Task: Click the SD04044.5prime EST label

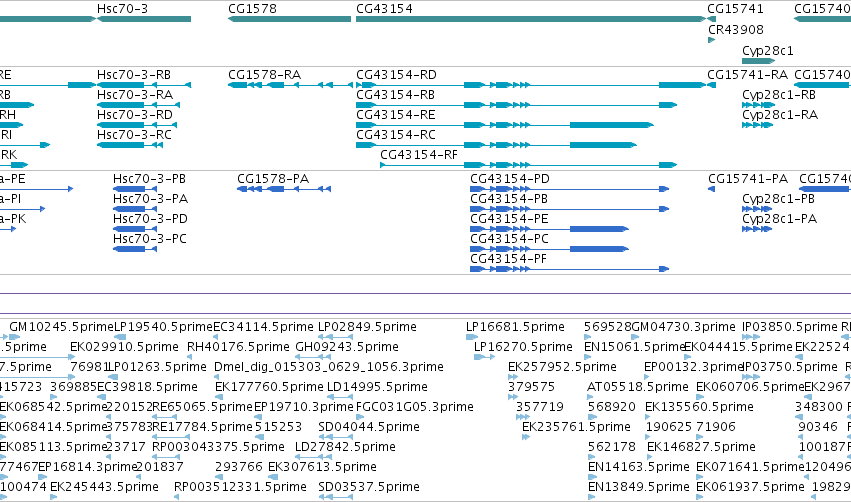Action: tap(369, 427)
